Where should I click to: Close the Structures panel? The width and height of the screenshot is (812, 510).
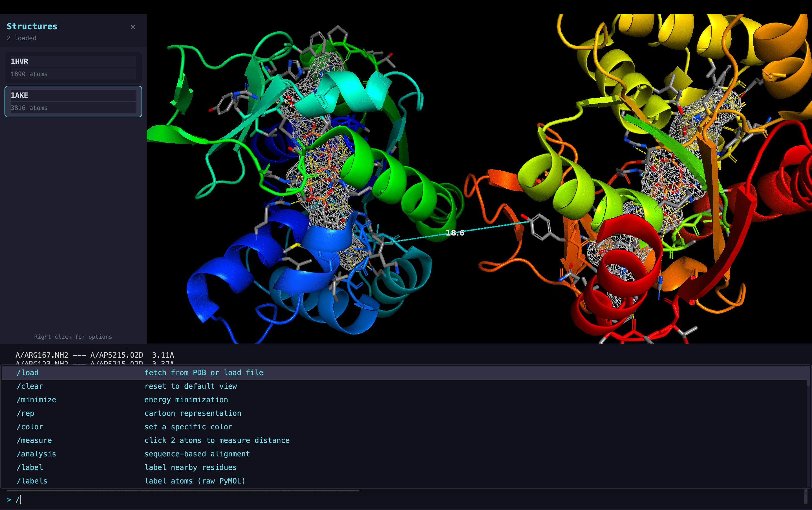133,27
